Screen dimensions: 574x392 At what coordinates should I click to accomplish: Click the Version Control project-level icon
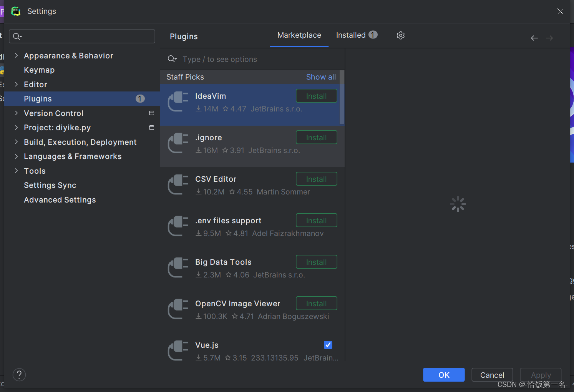pyautogui.click(x=151, y=113)
